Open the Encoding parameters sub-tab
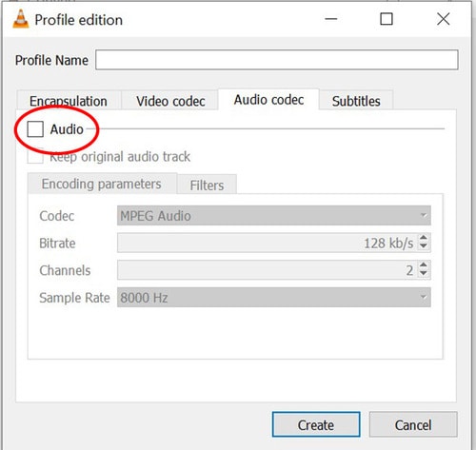The image size is (476, 450). (102, 184)
